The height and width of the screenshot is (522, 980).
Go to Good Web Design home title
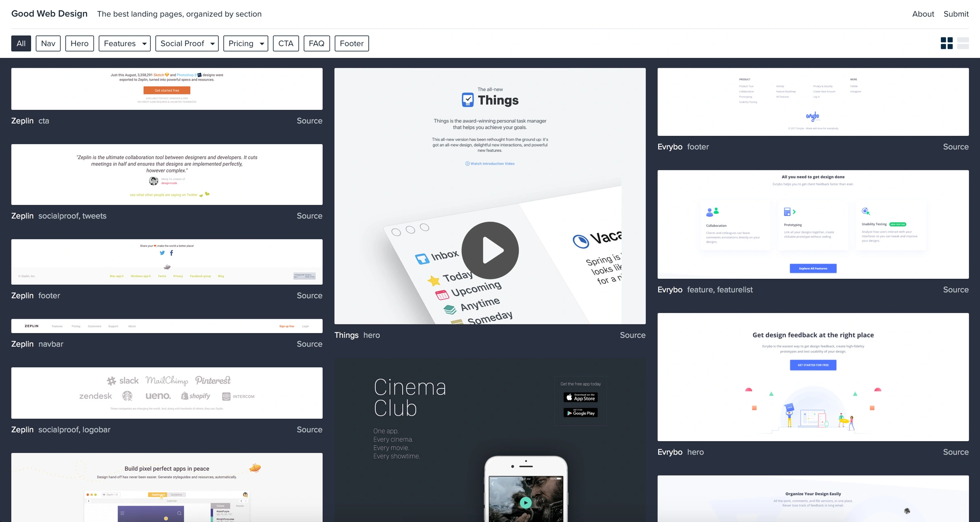click(x=49, y=13)
